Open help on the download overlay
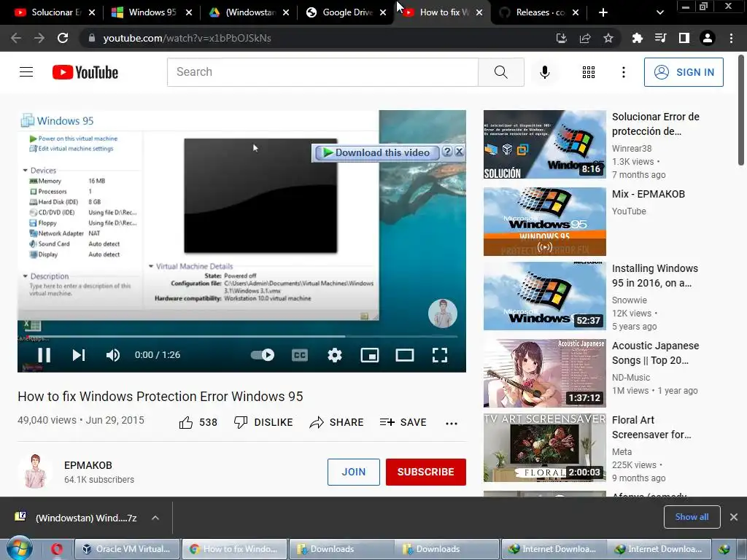 tap(447, 152)
